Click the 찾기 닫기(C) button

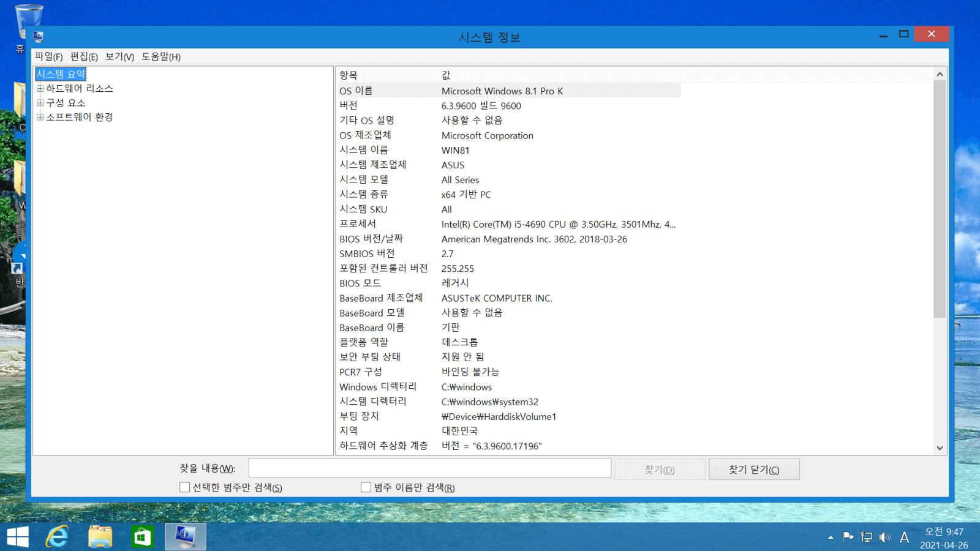pos(754,470)
